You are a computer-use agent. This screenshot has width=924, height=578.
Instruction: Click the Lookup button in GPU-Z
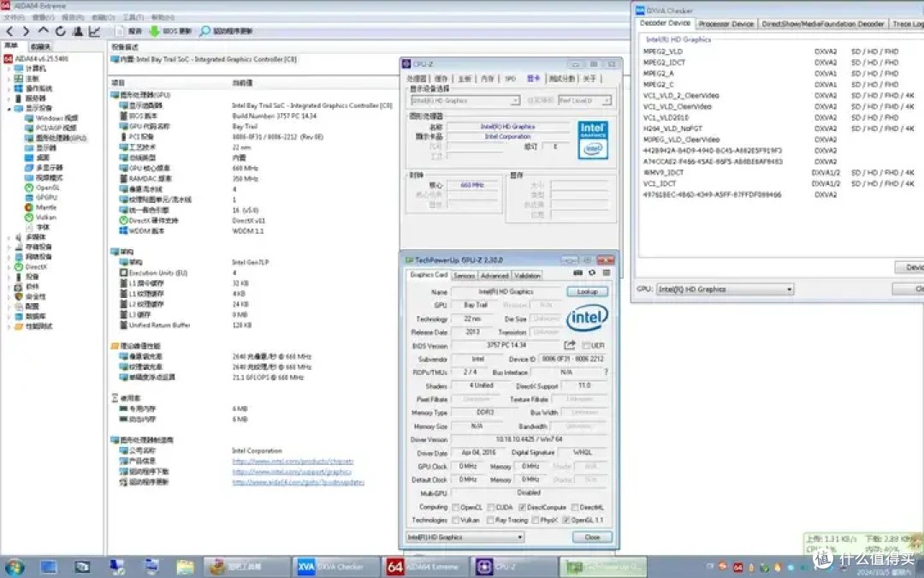pos(586,291)
